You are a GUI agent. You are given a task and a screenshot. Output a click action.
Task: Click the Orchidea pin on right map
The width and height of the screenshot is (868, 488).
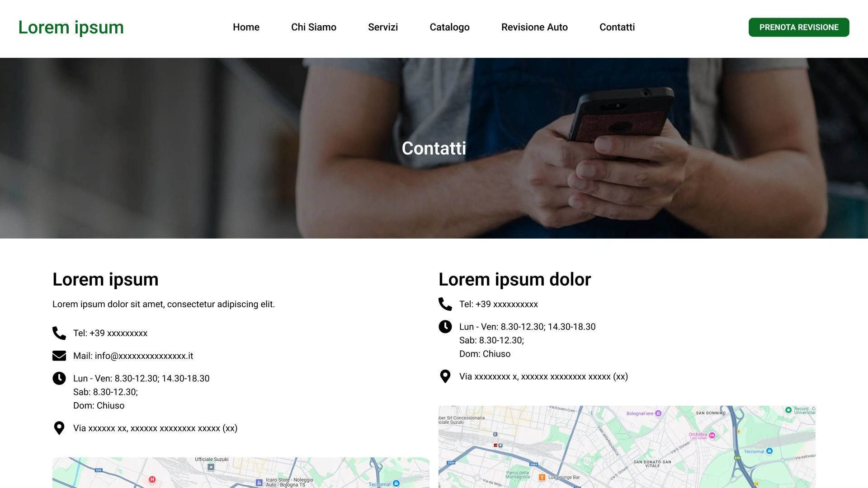coord(712,436)
